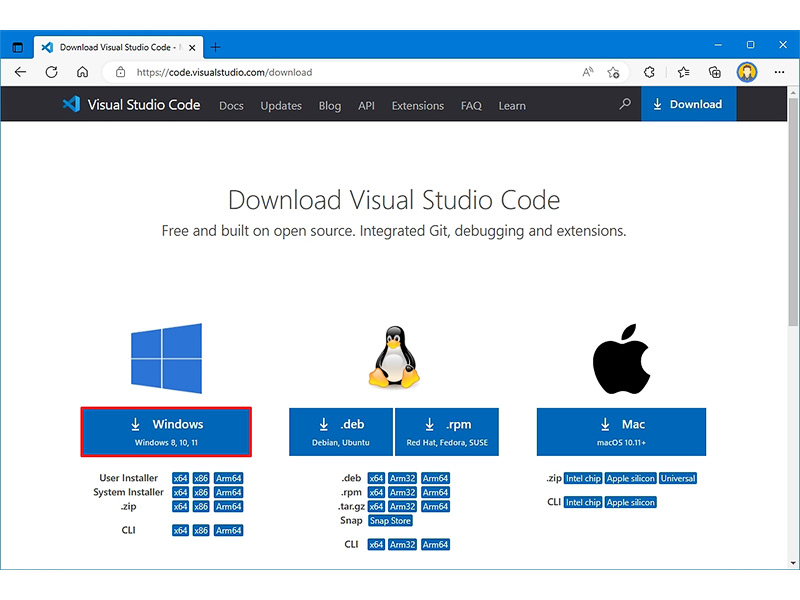The height and width of the screenshot is (600, 800).
Task: Select Linux CLI Arm32 link
Action: point(403,545)
